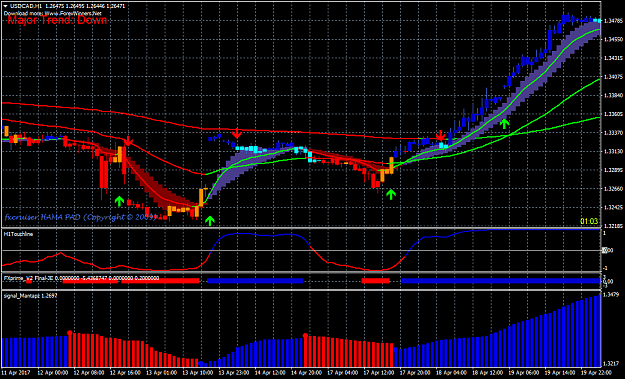
Task: Select the USDCAD,H1 symbol title text
Action: pos(25,6)
